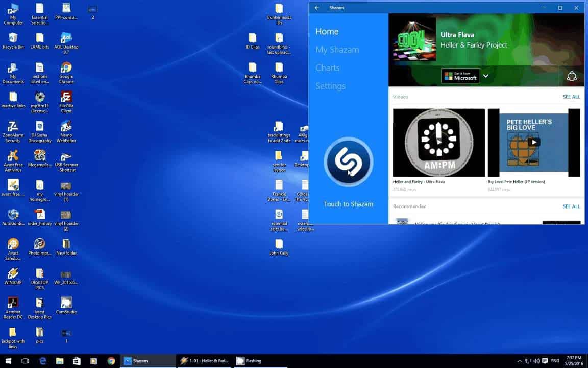Click the Touch to Shazam button
The height and width of the screenshot is (368, 588).
pos(348,162)
